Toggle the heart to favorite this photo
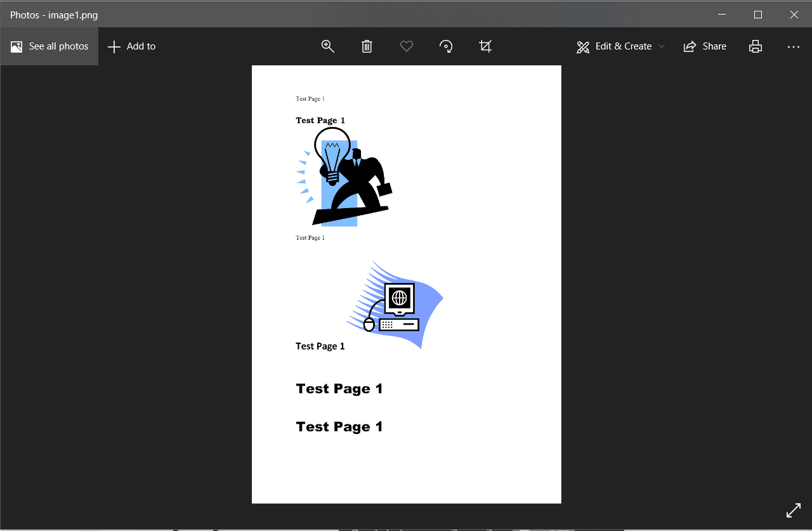This screenshot has width=812, height=531. [x=406, y=46]
